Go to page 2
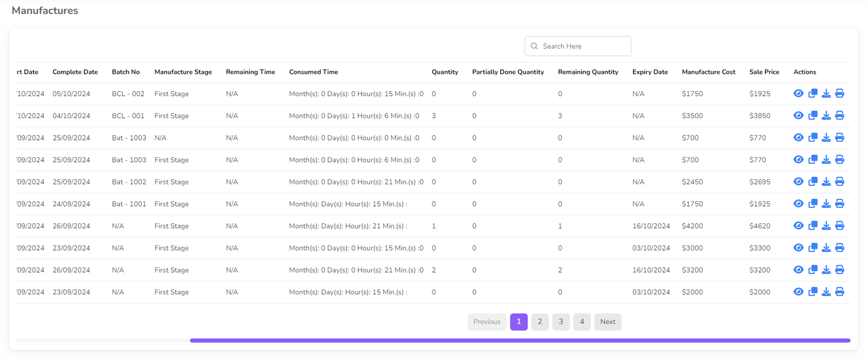Viewport: 868px width, 360px height. pos(540,322)
